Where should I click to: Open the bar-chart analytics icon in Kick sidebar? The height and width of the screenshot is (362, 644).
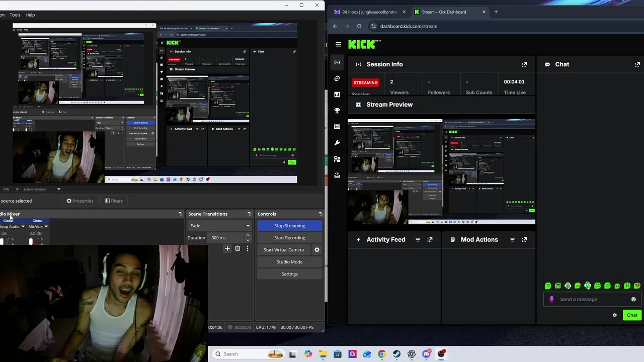(x=337, y=95)
